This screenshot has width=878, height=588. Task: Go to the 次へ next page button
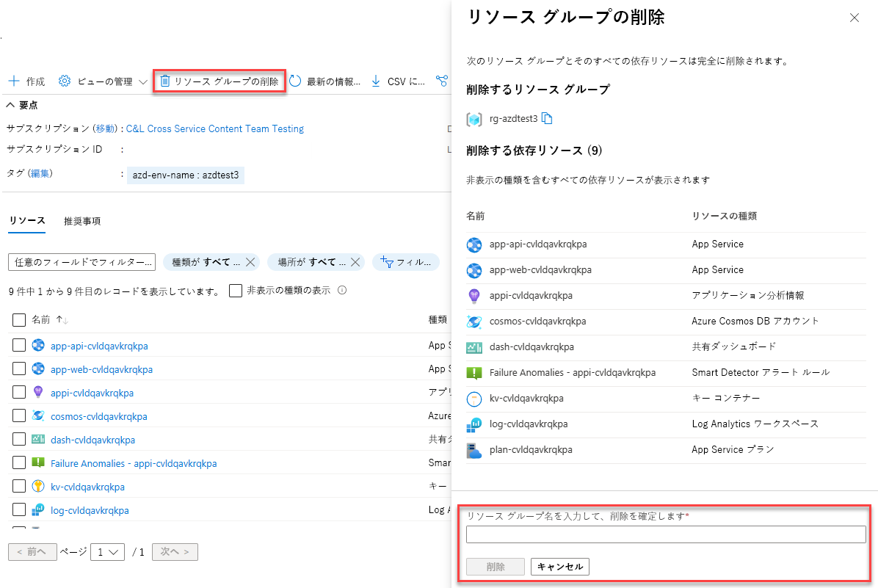175,551
